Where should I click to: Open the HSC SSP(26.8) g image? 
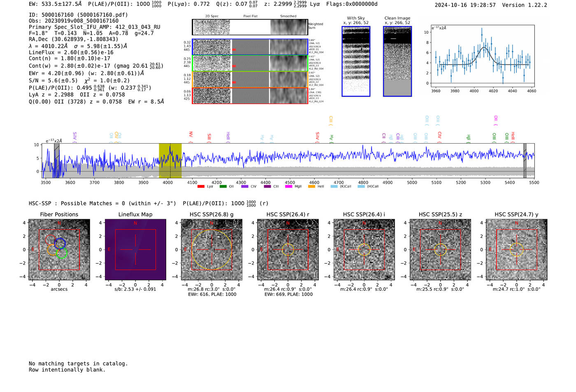pyautogui.click(x=211, y=250)
